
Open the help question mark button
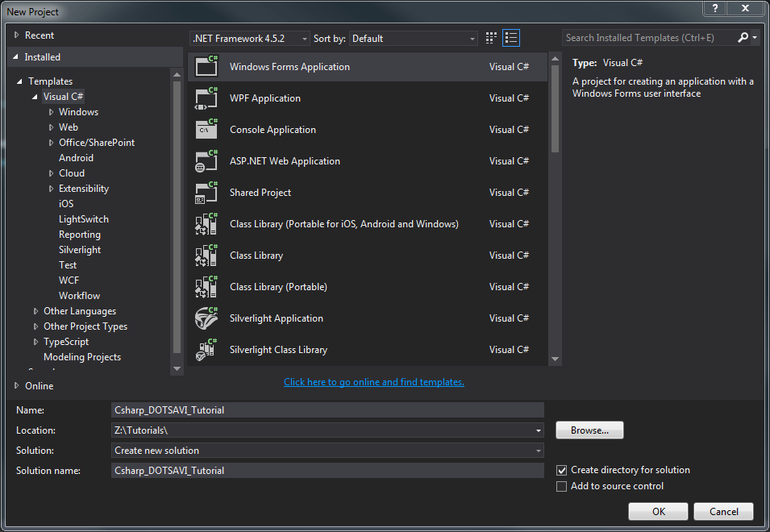pyautogui.click(x=715, y=8)
